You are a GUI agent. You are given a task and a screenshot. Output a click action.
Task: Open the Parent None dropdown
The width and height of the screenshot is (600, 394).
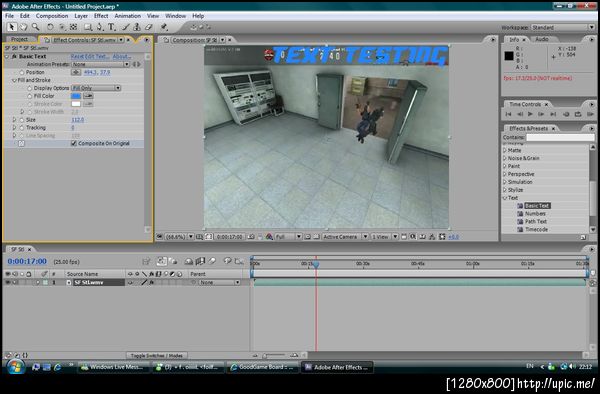pos(219,282)
